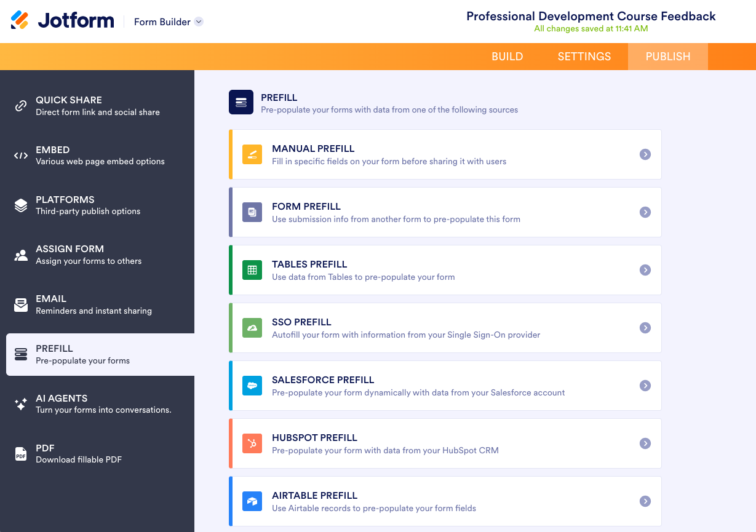The width and height of the screenshot is (756, 532).
Task: Expand Form Prefill arrow
Action: point(645,212)
